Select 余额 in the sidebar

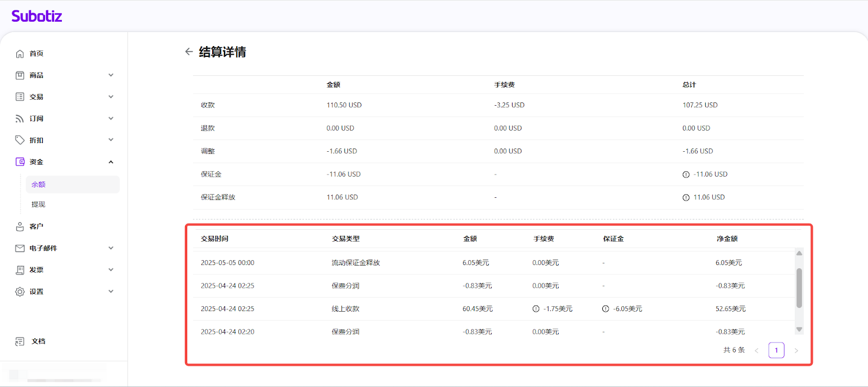[39, 185]
